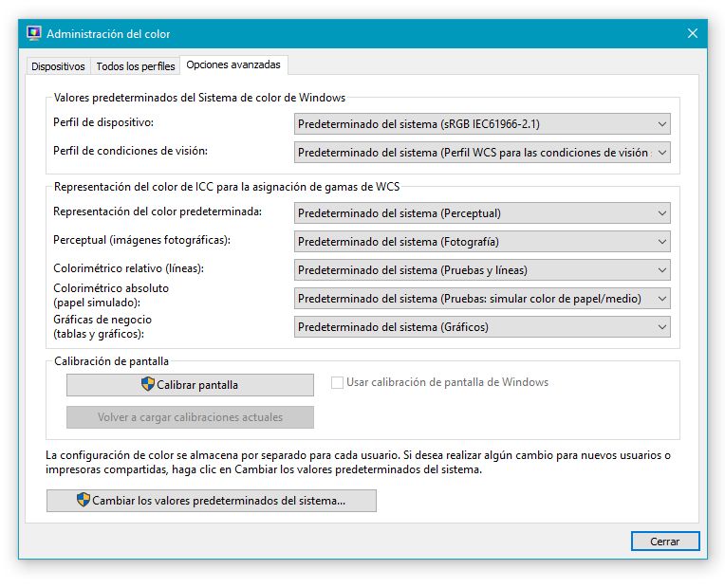This screenshot has height=588, width=725.
Task: Open Representación del color predeterminada dropdown
Action: click(482, 213)
